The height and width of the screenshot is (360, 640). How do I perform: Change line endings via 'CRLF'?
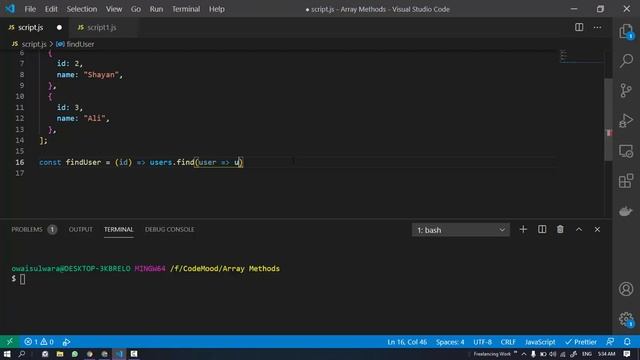pos(508,342)
